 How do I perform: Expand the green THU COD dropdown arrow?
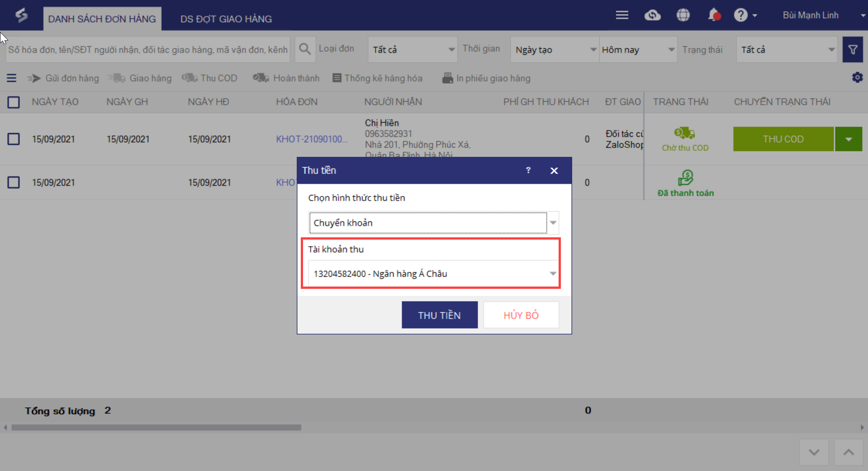pos(849,139)
